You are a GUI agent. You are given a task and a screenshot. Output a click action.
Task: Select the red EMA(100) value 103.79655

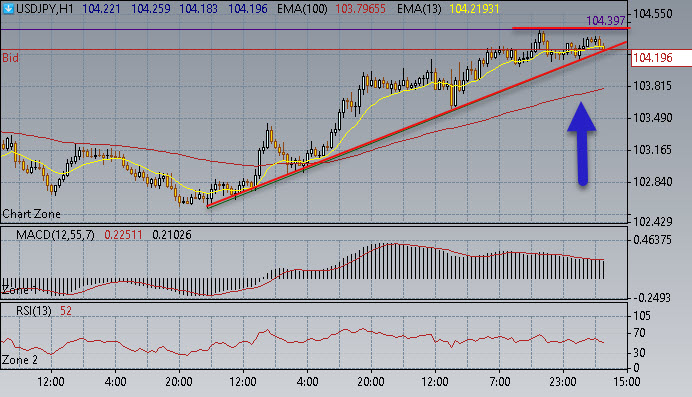coord(361,8)
